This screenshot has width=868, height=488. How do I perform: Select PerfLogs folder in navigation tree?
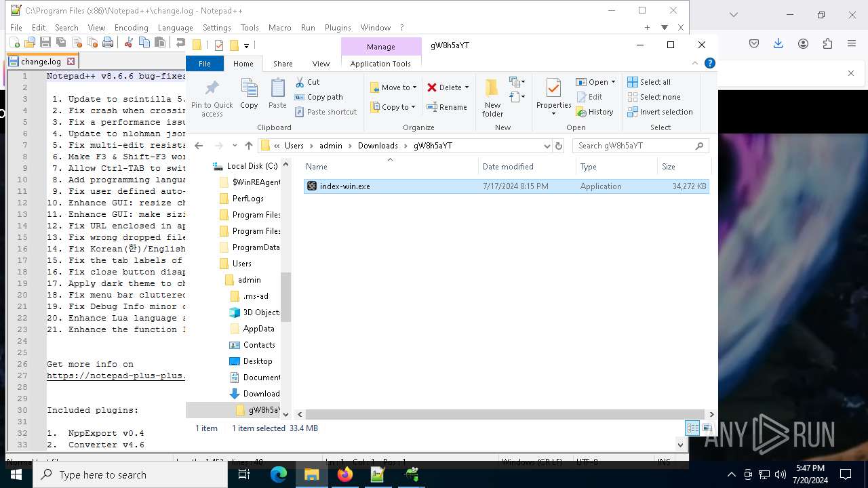[241, 199]
